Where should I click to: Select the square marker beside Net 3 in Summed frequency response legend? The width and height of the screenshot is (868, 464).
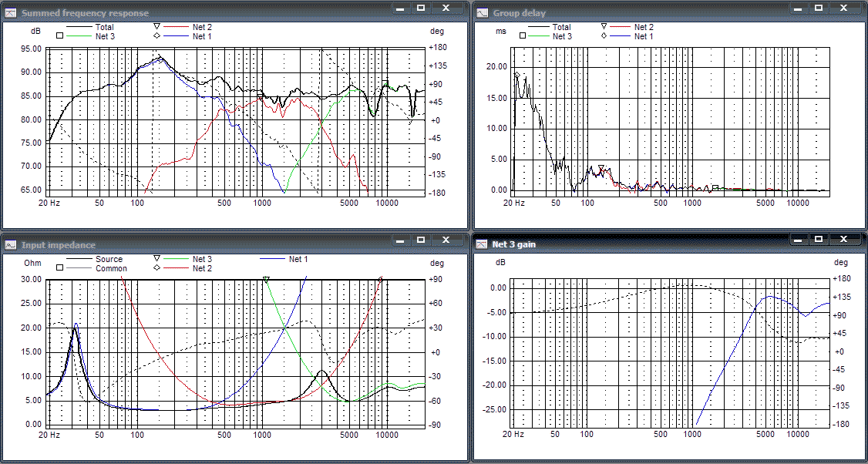point(59,36)
